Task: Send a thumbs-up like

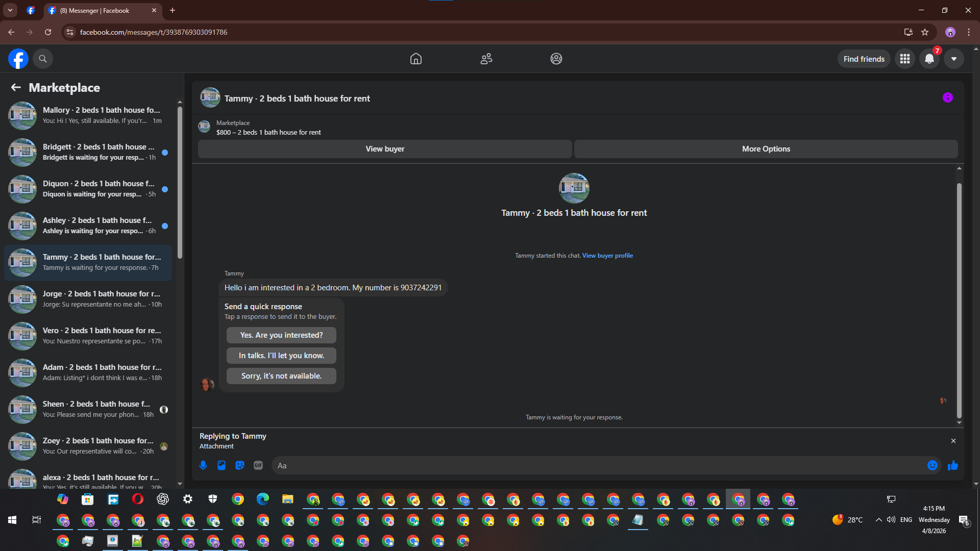Action: coord(953,465)
